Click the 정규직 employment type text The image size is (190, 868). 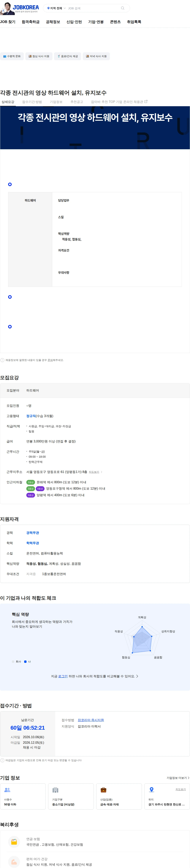[x=31, y=416]
